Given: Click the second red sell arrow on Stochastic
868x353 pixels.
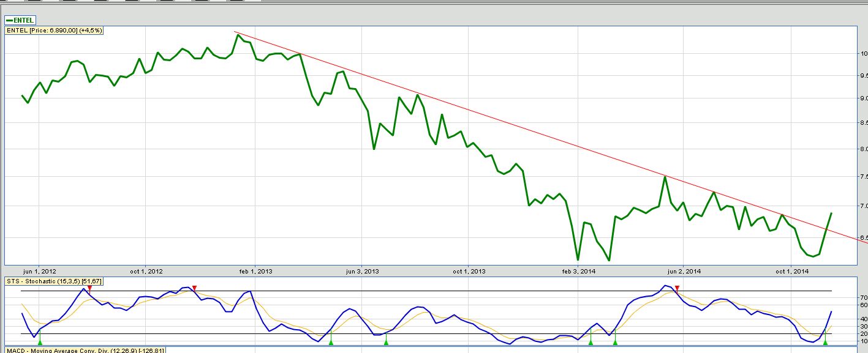Looking at the screenshot, I should coord(194,288).
